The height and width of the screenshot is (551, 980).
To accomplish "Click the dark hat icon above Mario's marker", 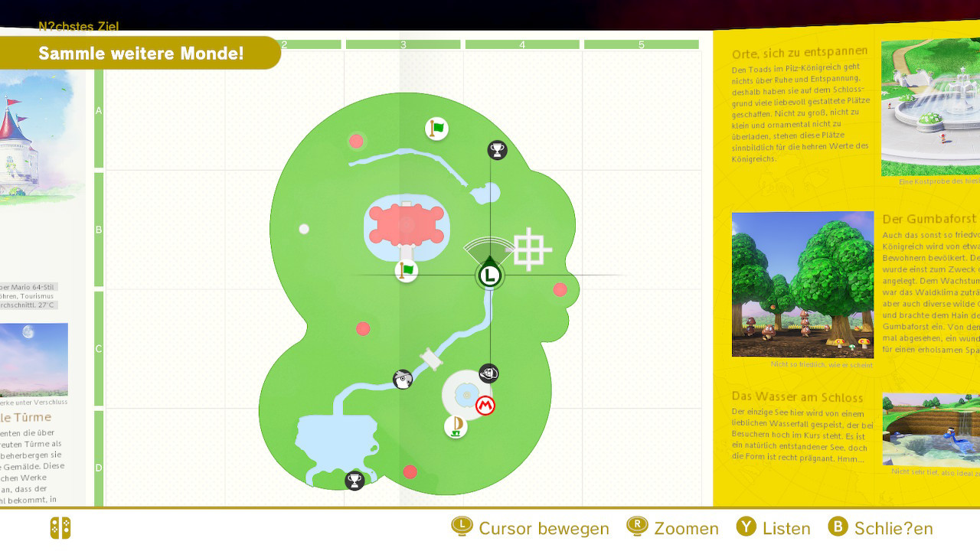I will point(489,373).
